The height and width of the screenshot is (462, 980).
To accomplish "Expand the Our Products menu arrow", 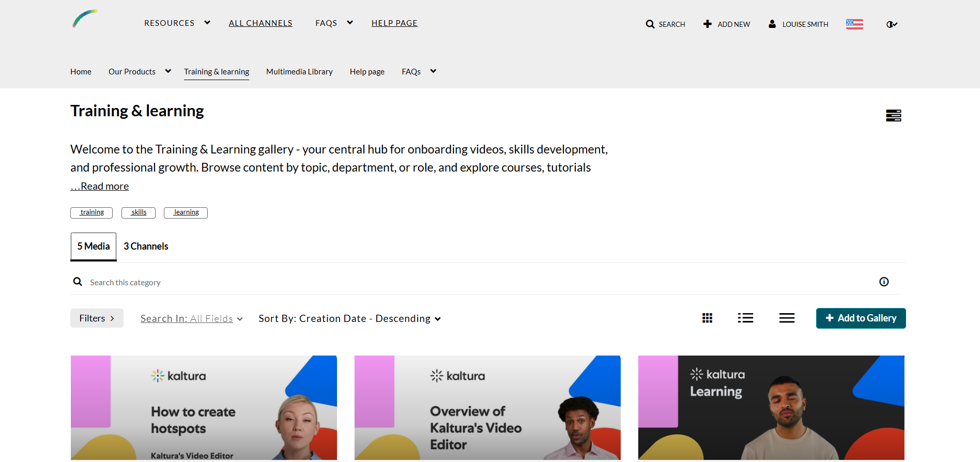I will coord(168,71).
